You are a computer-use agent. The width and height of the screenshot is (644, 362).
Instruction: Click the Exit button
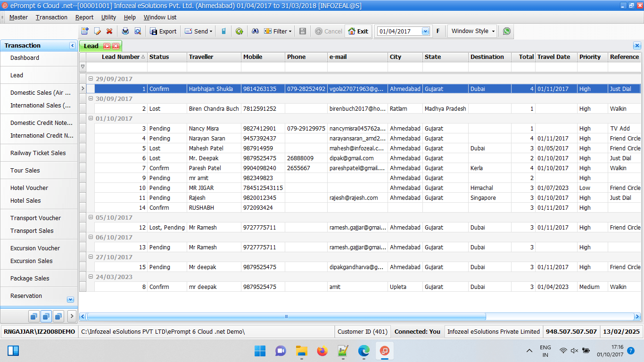point(358,31)
